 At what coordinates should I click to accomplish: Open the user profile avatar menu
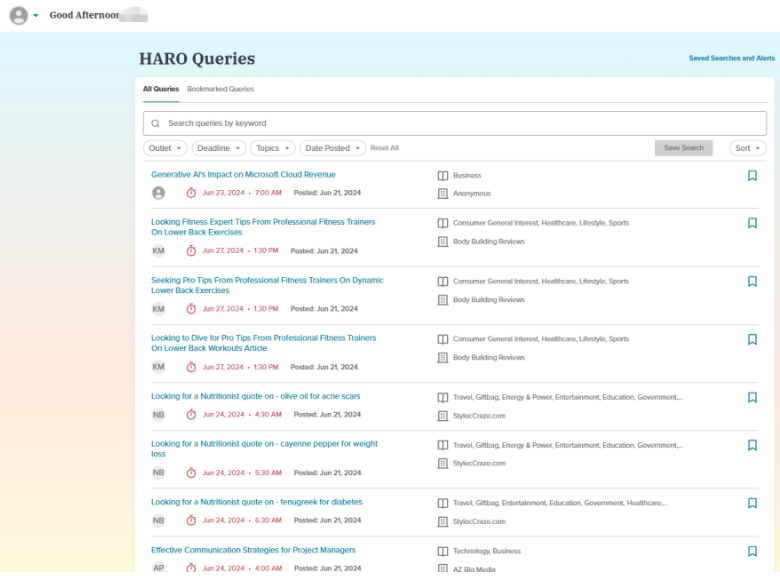coord(19,15)
